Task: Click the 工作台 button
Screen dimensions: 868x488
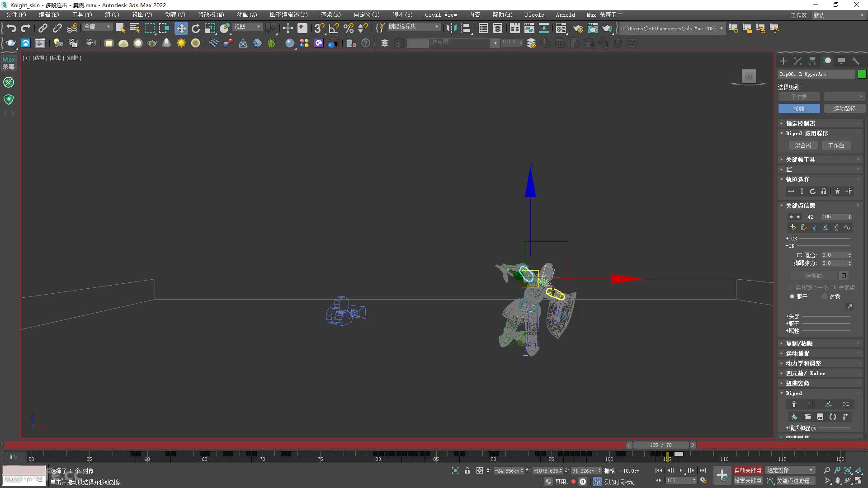Action: pos(836,145)
